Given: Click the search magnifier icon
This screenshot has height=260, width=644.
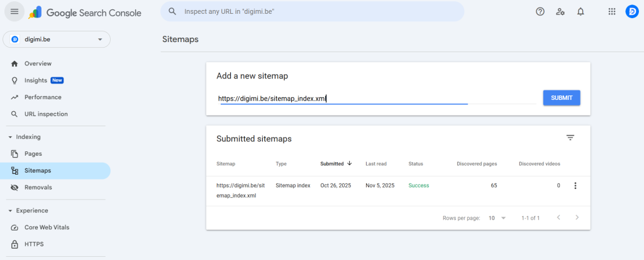Looking at the screenshot, I should [x=172, y=11].
